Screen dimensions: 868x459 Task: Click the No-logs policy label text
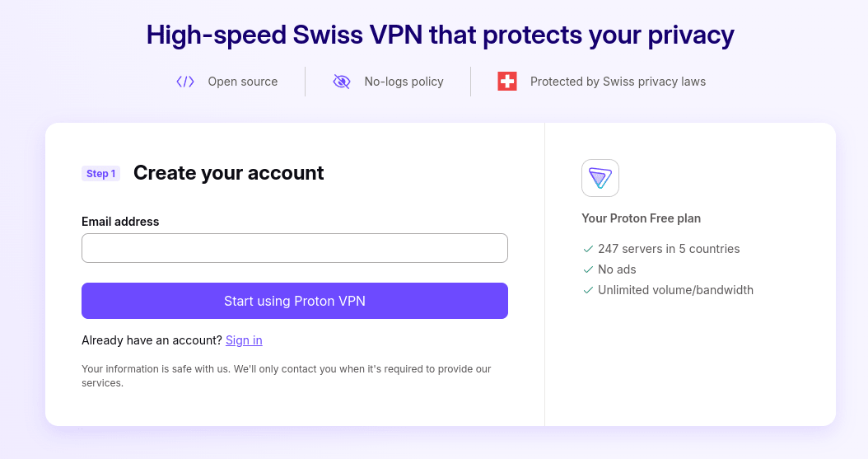[404, 82]
